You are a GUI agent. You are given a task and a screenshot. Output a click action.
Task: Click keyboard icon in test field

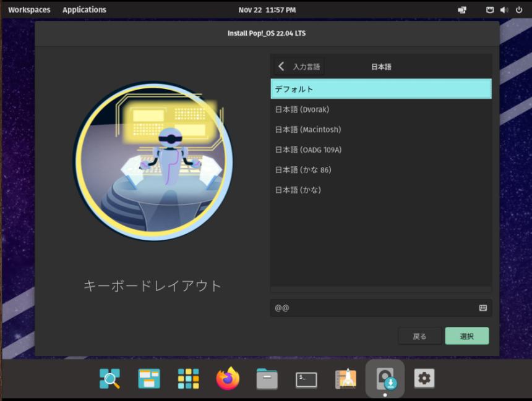(x=483, y=308)
